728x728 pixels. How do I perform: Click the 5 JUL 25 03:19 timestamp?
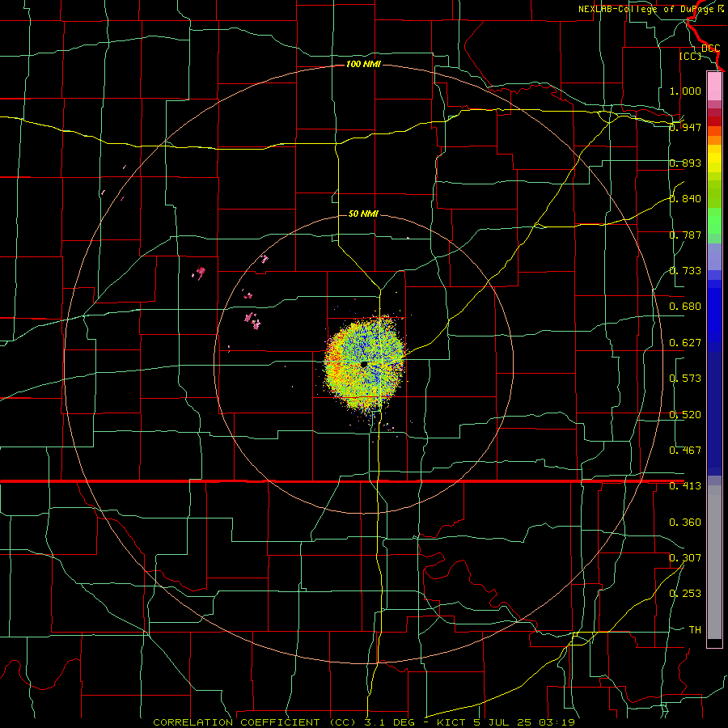tap(526, 722)
